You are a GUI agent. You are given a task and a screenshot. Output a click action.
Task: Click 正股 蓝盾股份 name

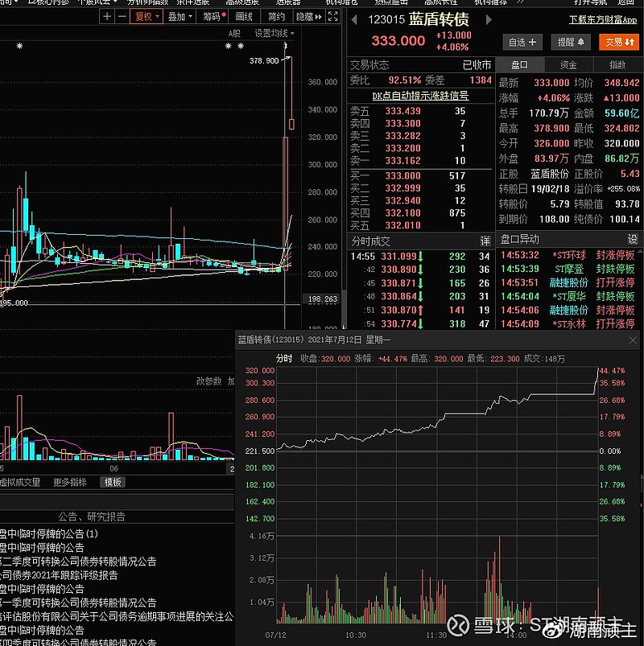coord(549,174)
